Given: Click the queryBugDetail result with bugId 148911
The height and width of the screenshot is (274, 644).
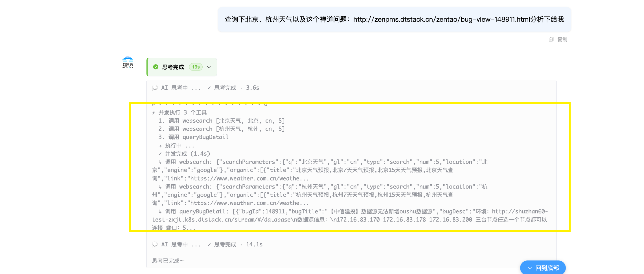Looking at the screenshot, I should pyautogui.click(x=350, y=219).
